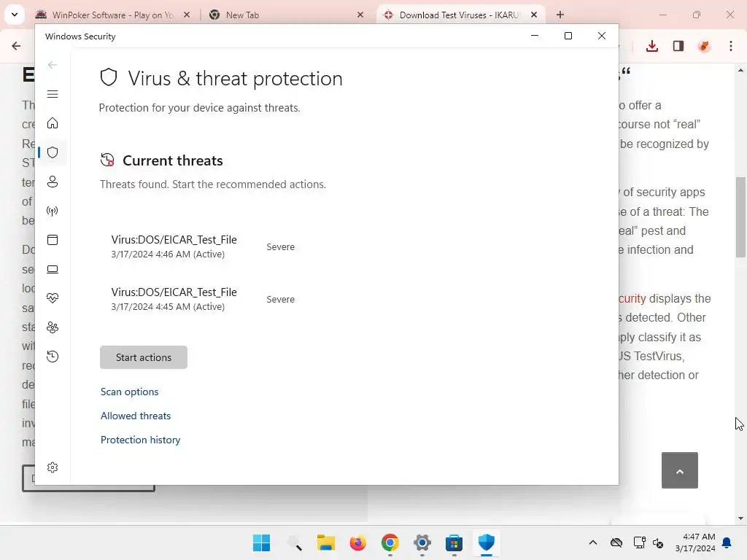Viewport: 747px width, 560px height.
Task: Open File Explorer from the taskbar
Action: click(326, 542)
